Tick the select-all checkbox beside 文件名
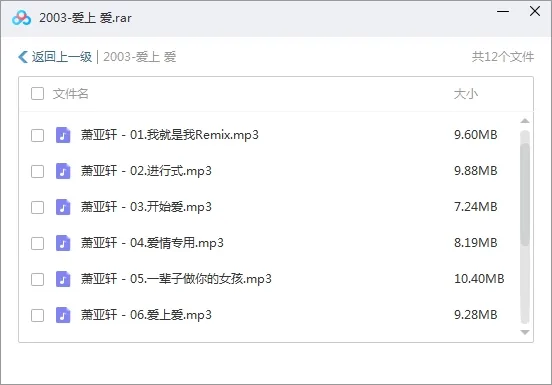Viewport: 552px width, 385px height. click(37, 94)
